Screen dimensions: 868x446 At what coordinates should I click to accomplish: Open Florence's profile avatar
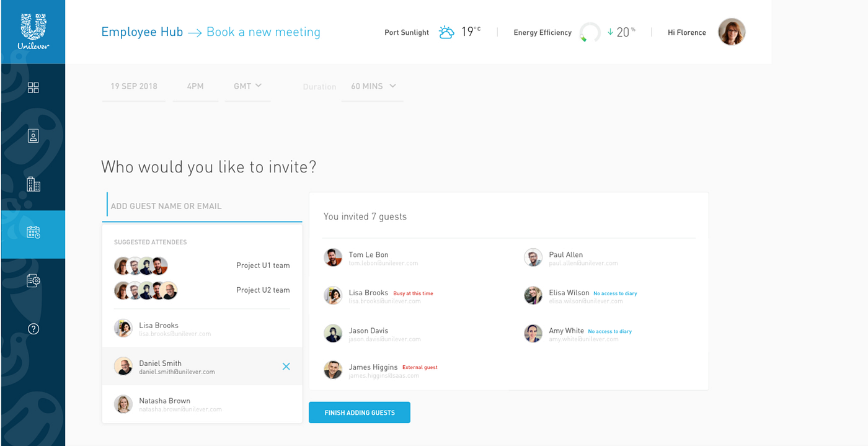(x=732, y=32)
